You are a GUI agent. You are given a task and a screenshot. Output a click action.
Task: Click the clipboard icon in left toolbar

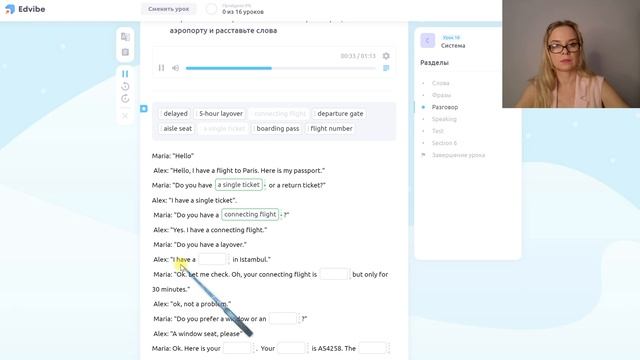point(125,52)
